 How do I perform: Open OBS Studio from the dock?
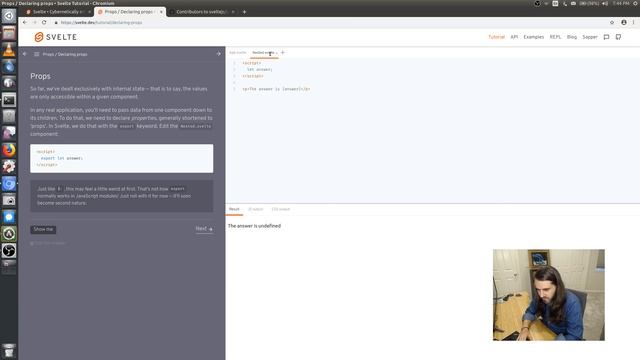coord(9,251)
